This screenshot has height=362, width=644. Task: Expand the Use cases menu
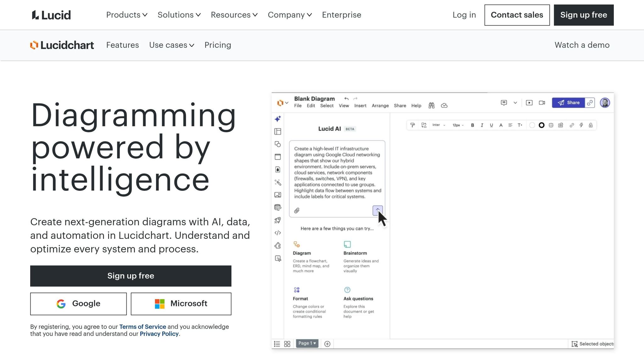tap(172, 45)
